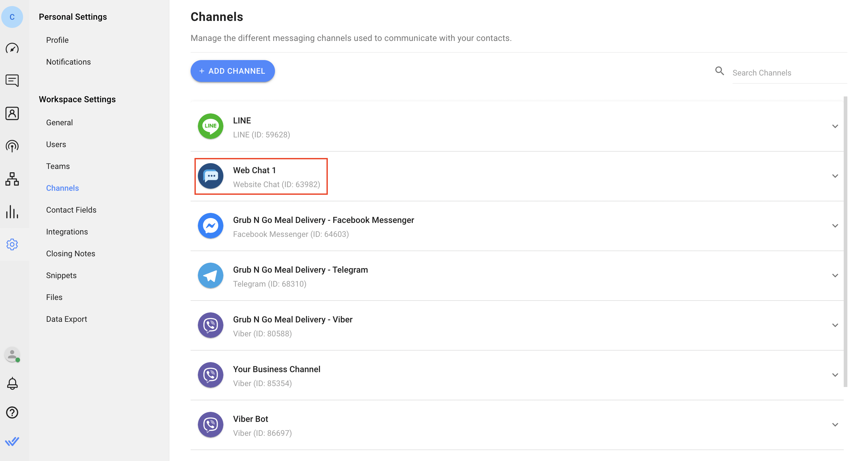The image size is (868, 461).
Task: Click the Viber channel icon for Grub N Go
Action: coord(211,325)
